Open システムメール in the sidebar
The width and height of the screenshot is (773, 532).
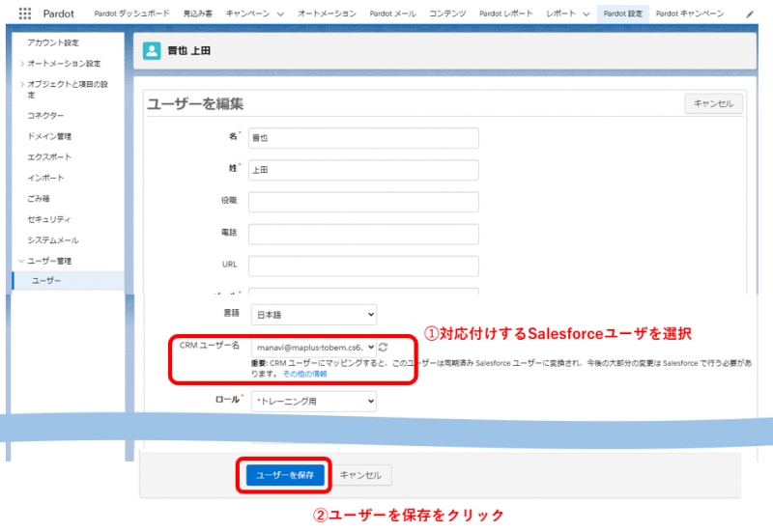(53, 240)
